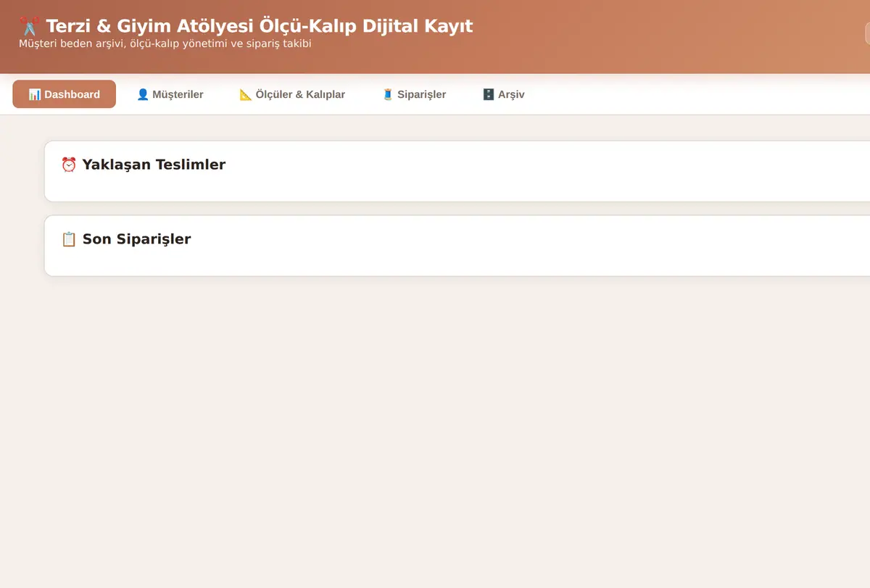Click the Son Siparişler heading
The height and width of the screenshot is (588, 870).
pyautogui.click(x=136, y=239)
